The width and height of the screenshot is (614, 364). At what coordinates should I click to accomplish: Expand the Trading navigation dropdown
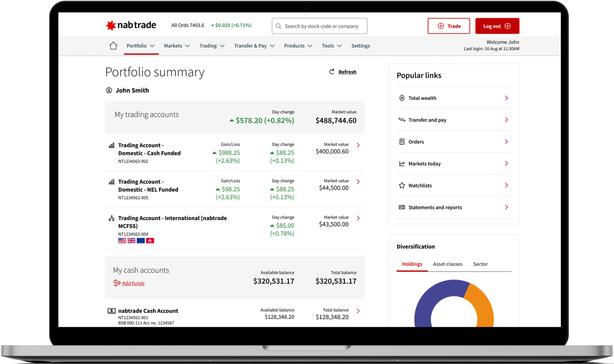tap(212, 46)
